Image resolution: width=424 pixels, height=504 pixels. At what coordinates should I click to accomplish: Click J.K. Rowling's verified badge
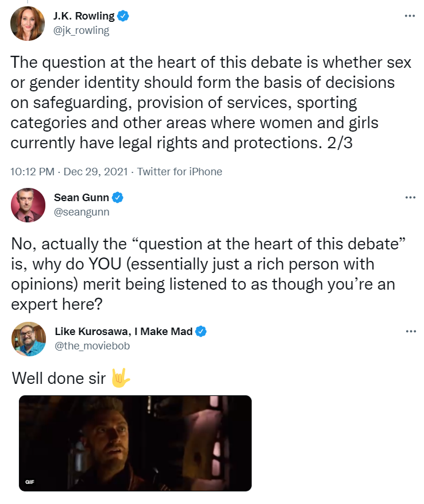pyautogui.click(x=123, y=16)
